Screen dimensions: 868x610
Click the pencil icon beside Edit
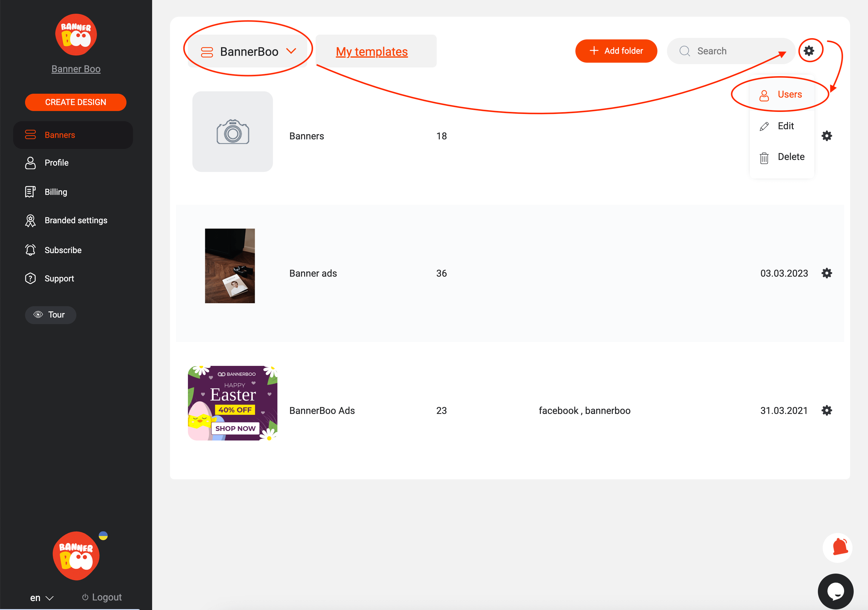click(764, 126)
